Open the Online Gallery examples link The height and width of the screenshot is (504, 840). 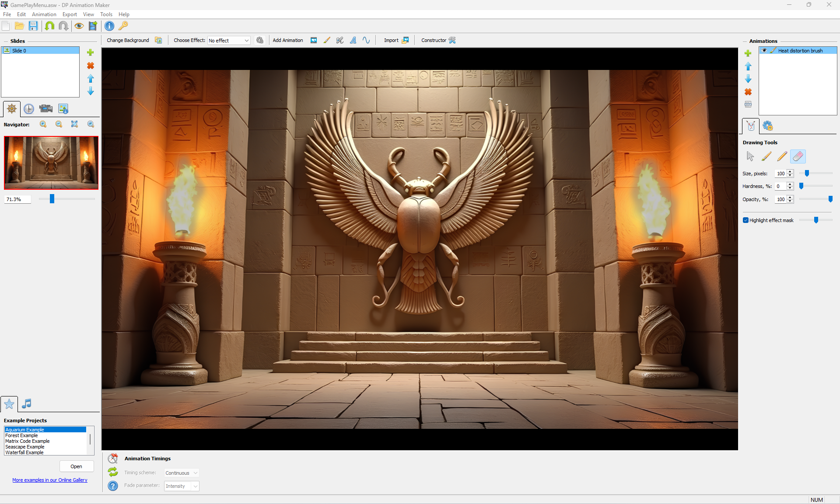tap(50, 480)
